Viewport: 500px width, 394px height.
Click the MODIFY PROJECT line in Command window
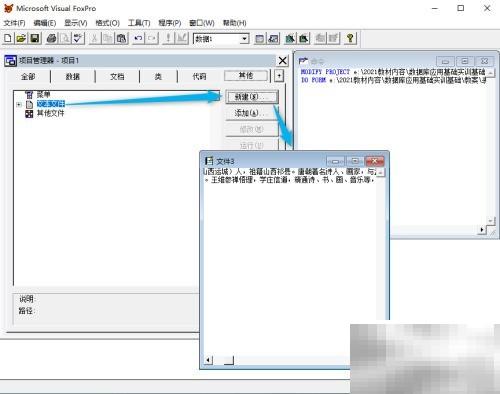coord(393,72)
